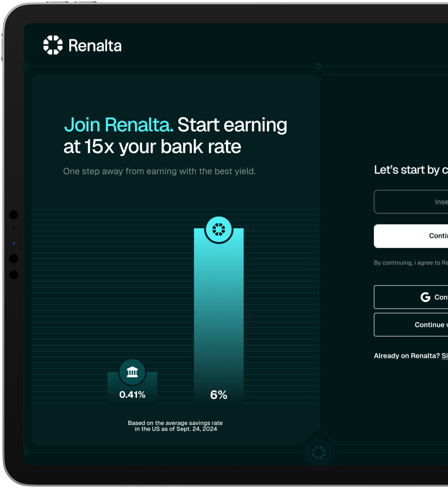Click the small gear ornament on top divider
The width and height of the screenshot is (448, 489).
tap(319, 67)
